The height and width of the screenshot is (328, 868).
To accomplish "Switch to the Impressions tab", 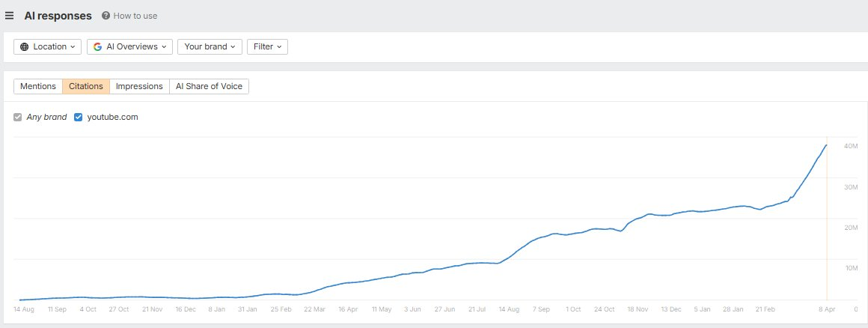I will pos(139,86).
